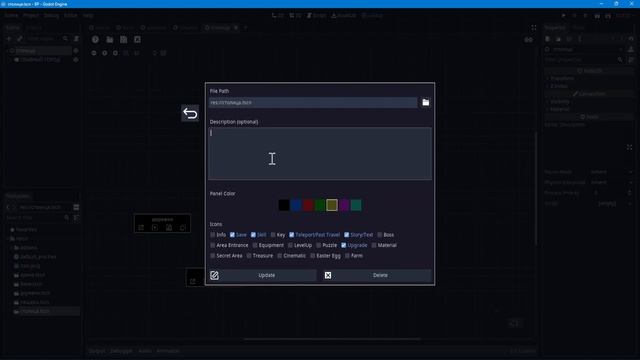
Task: Enable the Area Entrance checkbox
Action: (213, 245)
